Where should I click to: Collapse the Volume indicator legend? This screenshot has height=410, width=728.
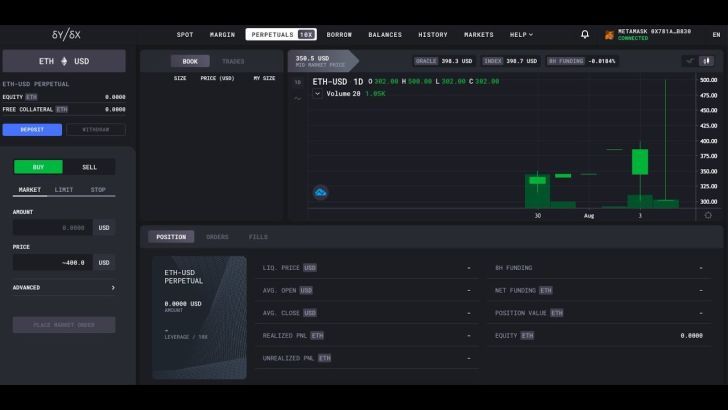pyautogui.click(x=318, y=93)
